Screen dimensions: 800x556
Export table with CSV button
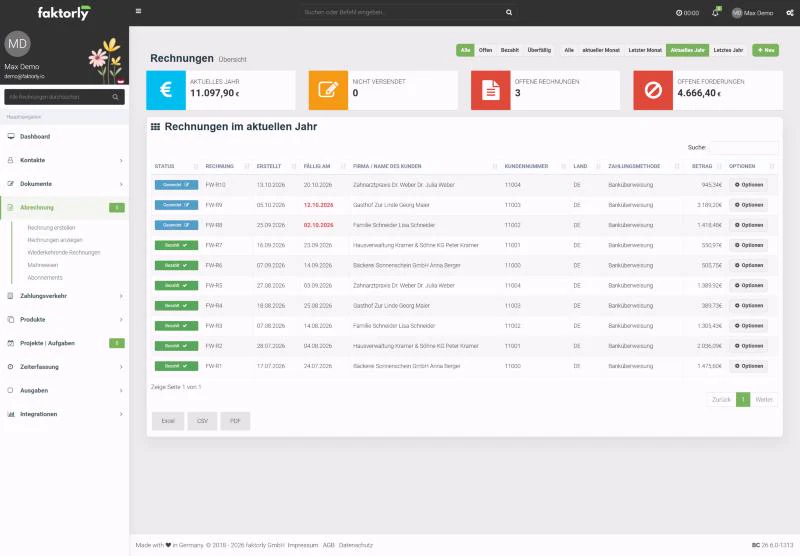click(202, 421)
